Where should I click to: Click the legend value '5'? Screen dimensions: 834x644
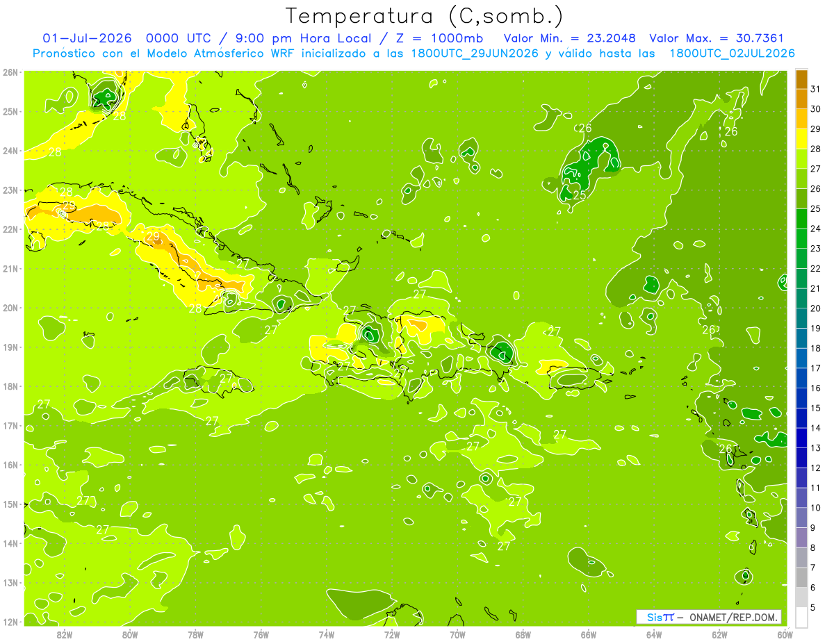click(813, 607)
